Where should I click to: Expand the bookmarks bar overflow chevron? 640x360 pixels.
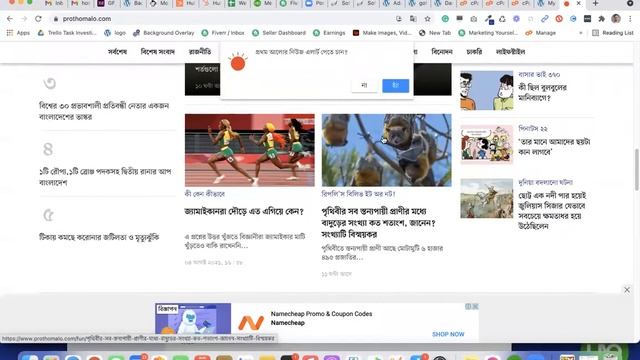click(581, 33)
